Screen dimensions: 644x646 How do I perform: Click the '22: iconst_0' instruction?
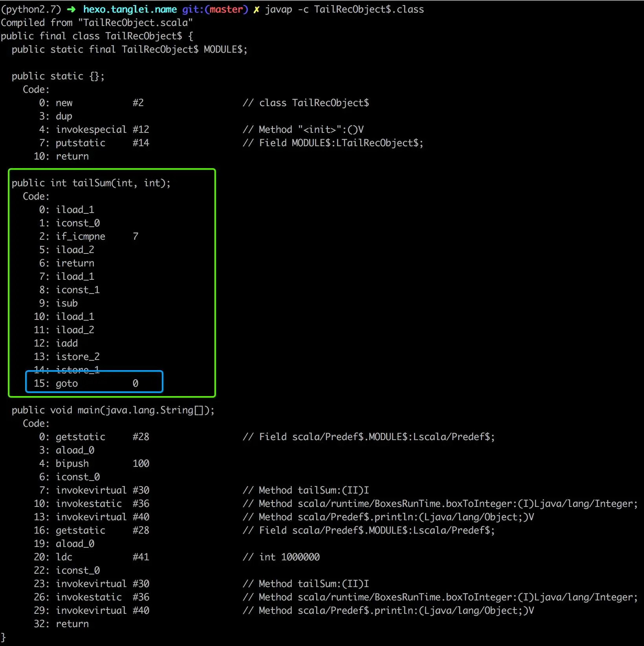pos(67,570)
